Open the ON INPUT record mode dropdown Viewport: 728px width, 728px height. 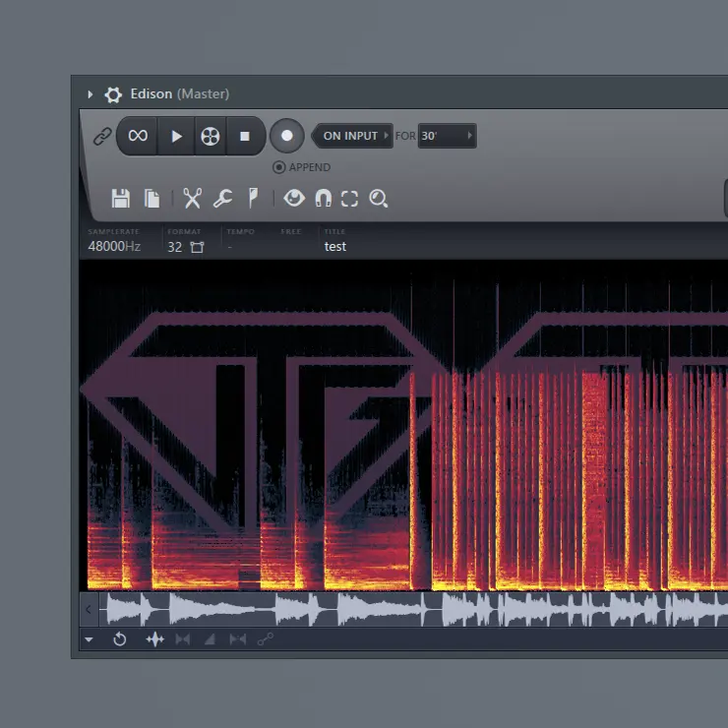coord(353,136)
